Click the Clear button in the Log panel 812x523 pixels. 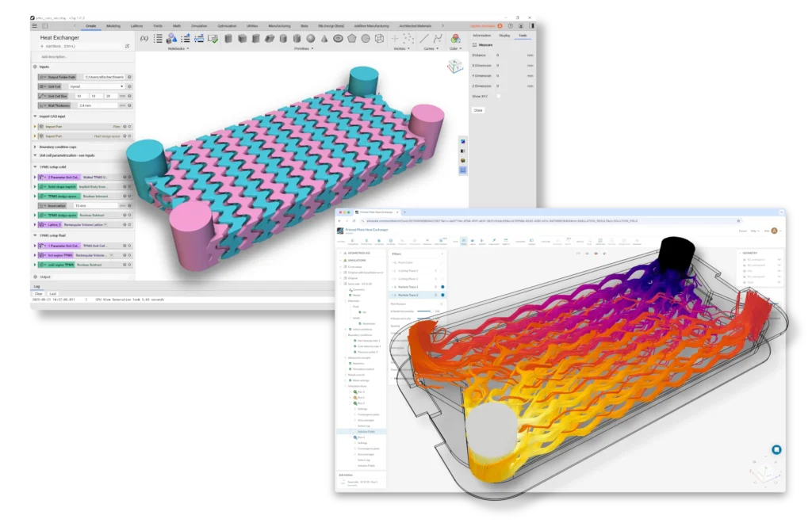pyautogui.click(x=40, y=294)
